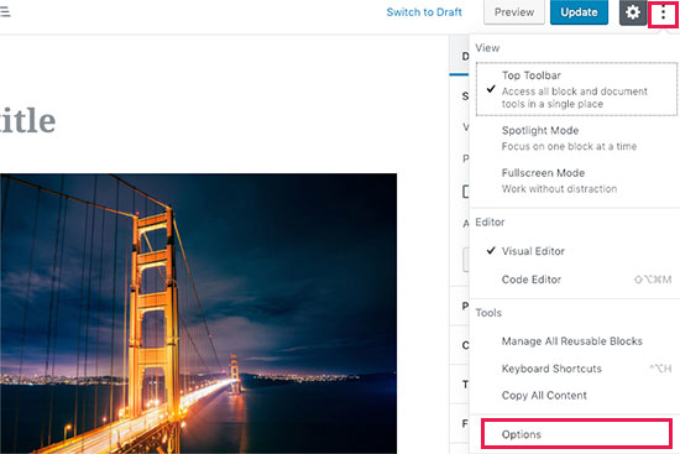The width and height of the screenshot is (680, 454).
Task: Click the Update button
Action: tap(579, 13)
